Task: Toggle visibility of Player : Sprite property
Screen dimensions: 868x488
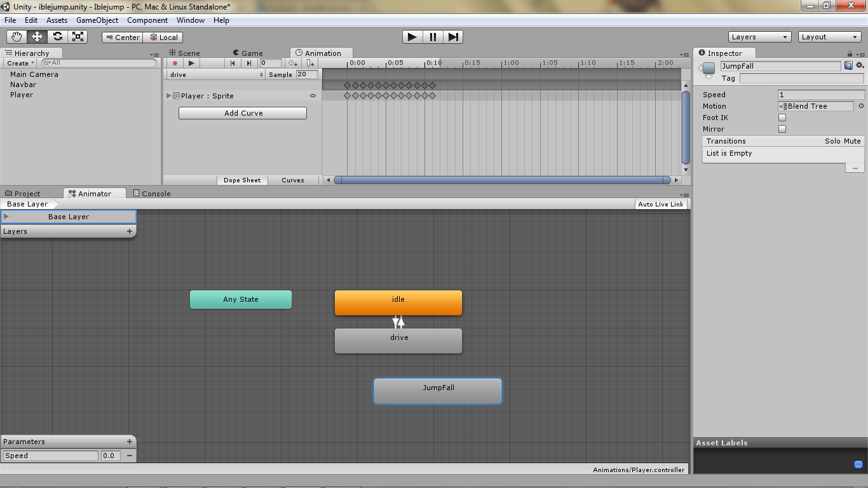Action: 313,95
